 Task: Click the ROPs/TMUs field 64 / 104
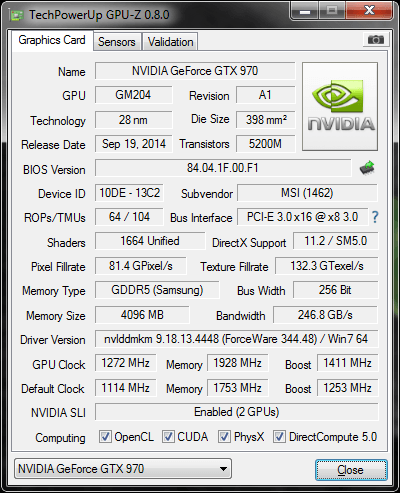129,217
